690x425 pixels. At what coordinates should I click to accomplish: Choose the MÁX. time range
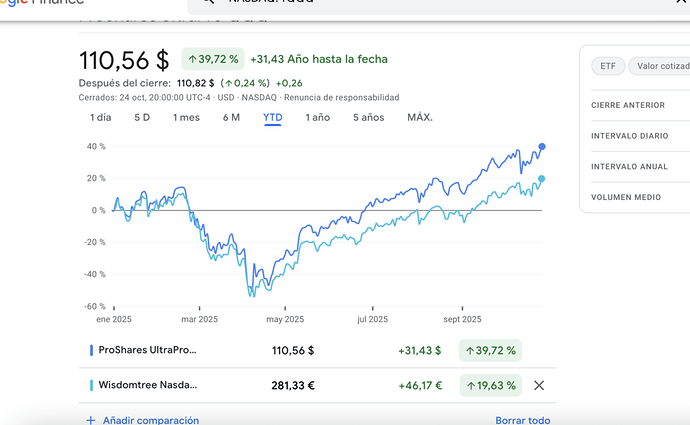tap(420, 118)
